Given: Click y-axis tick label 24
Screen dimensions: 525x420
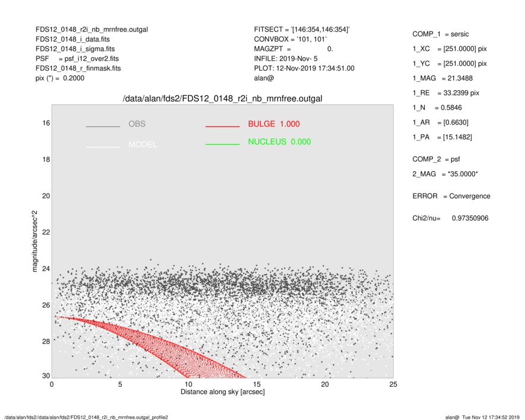Looking at the screenshot, I should (46, 269).
